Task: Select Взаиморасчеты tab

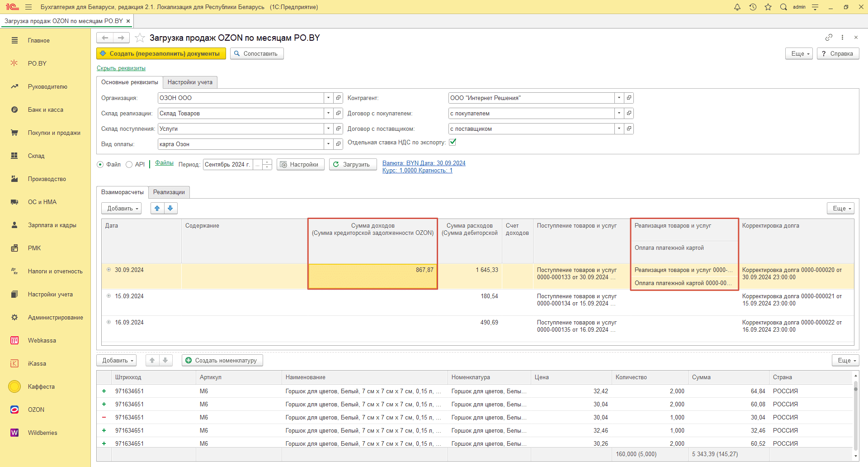Action: click(x=123, y=192)
